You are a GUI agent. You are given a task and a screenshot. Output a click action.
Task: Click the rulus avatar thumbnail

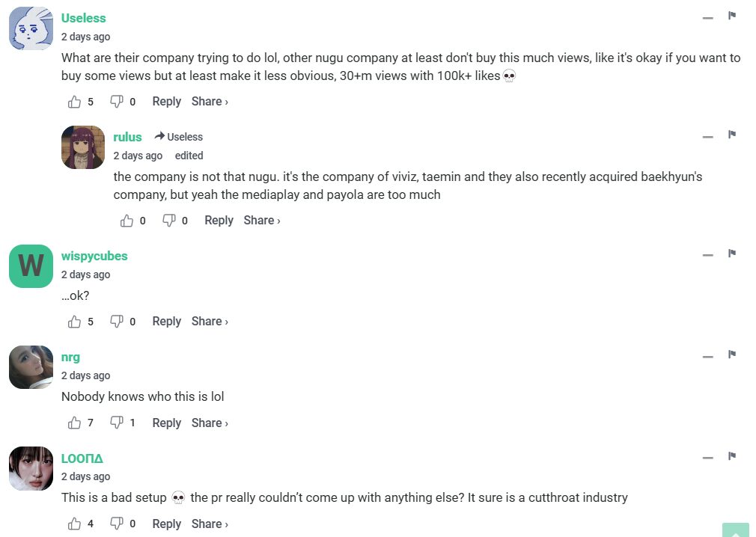click(83, 147)
